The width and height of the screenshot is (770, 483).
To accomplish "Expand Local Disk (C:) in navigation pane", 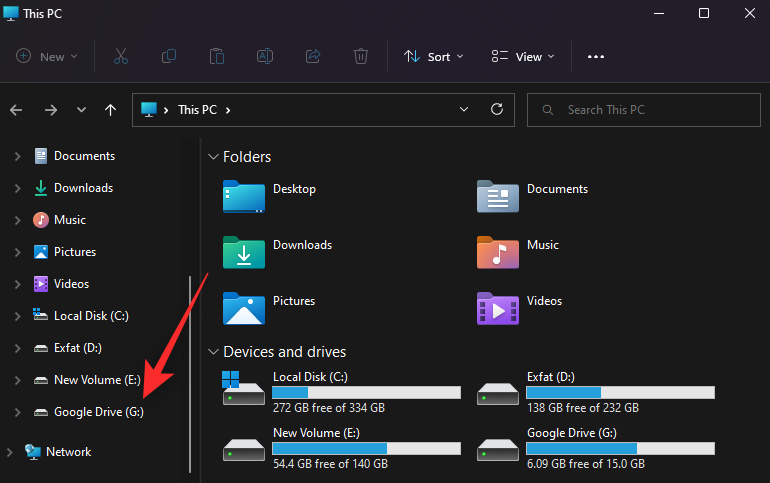I will coord(18,316).
